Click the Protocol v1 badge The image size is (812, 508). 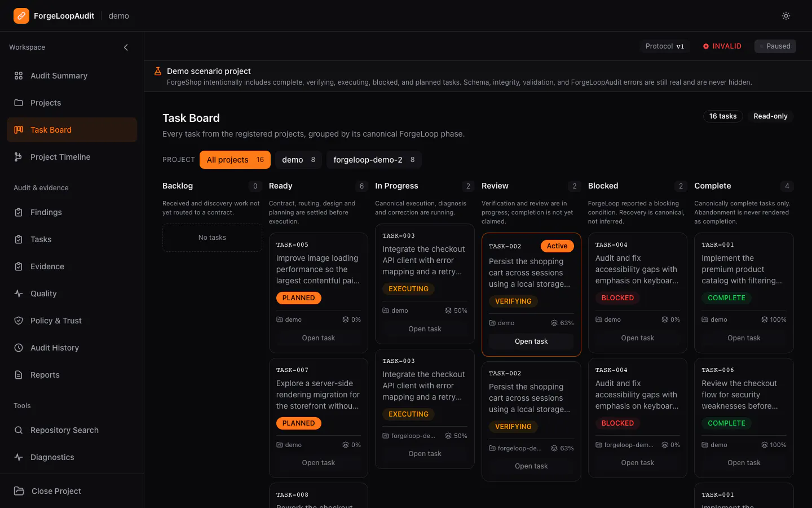pyautogui.click(x=665, y=46)
